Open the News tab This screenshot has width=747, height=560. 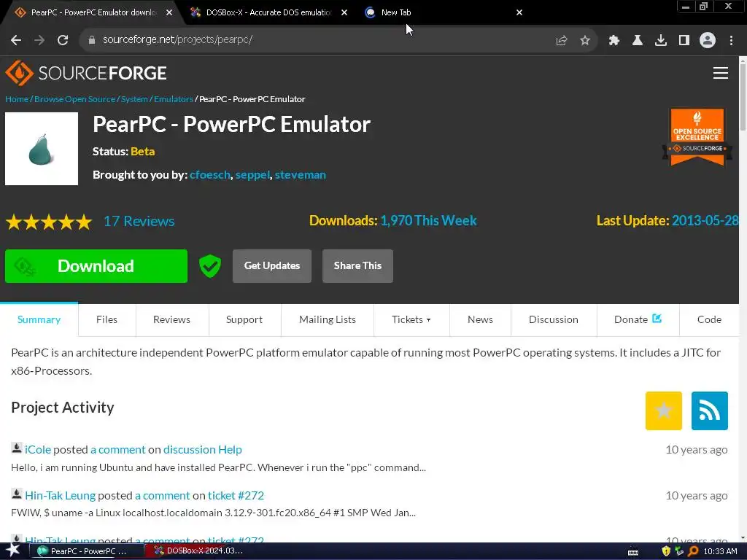coord(480,319)
